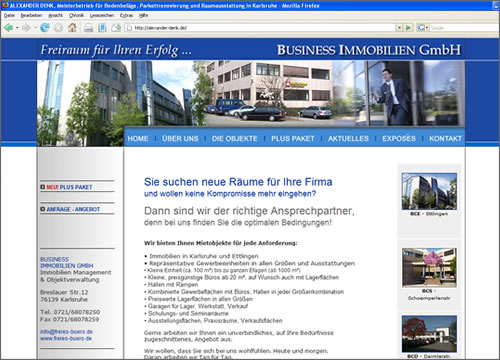Image resolution: width=500 pixels, height=360 pixels.
Task: Click the Print icon in the toolbar
Action: (x=88, y=28)
